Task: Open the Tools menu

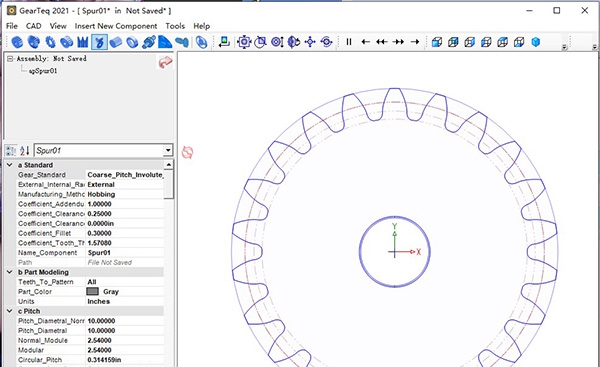Action: coord(175,26)
